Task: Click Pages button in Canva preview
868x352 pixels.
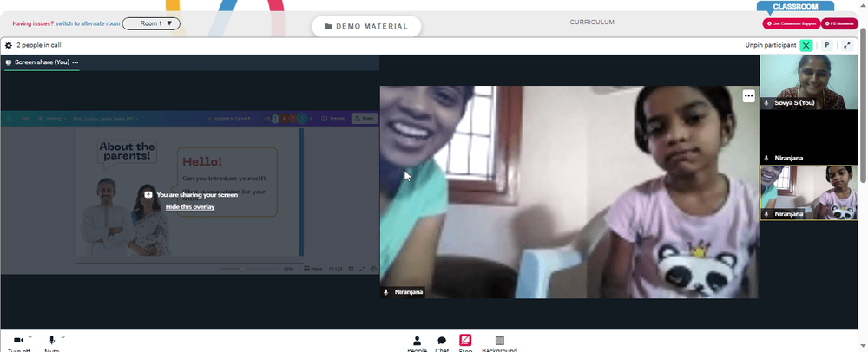Action: coord(312,269)
